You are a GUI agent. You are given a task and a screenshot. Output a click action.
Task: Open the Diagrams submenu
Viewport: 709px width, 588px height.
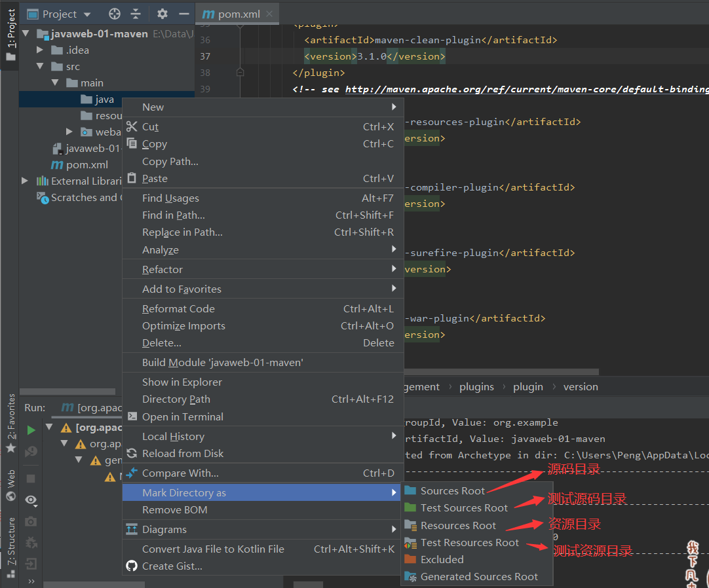pos(263,530)
